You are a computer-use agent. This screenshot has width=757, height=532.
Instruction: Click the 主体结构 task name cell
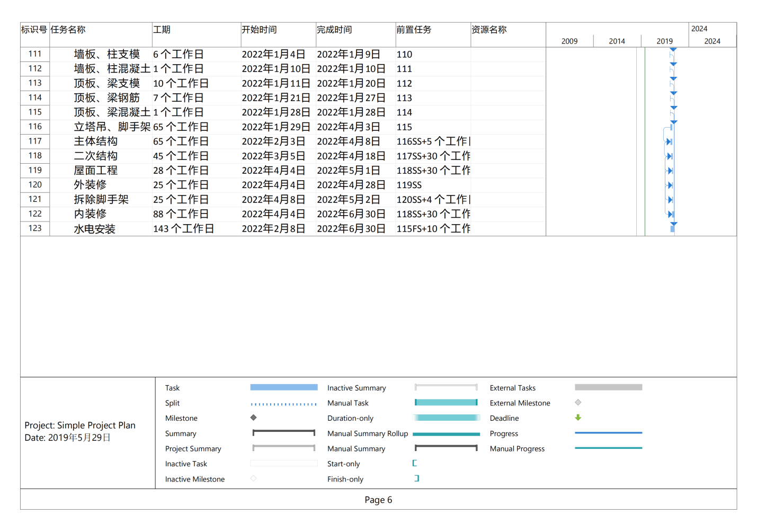[x=95, y=141]
